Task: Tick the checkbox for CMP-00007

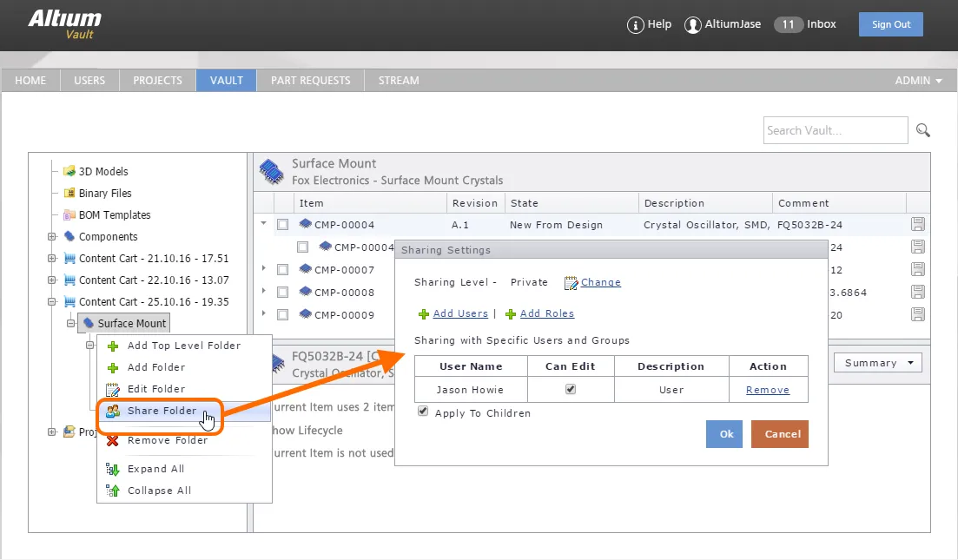Action: (x=282, y=269)
